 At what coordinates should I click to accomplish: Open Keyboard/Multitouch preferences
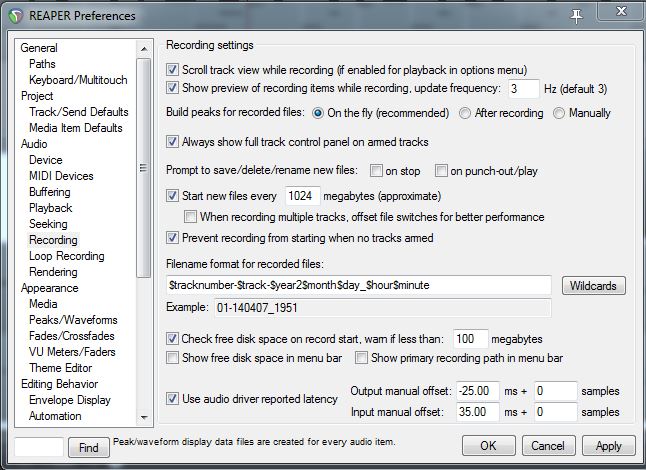pos(78,80)
